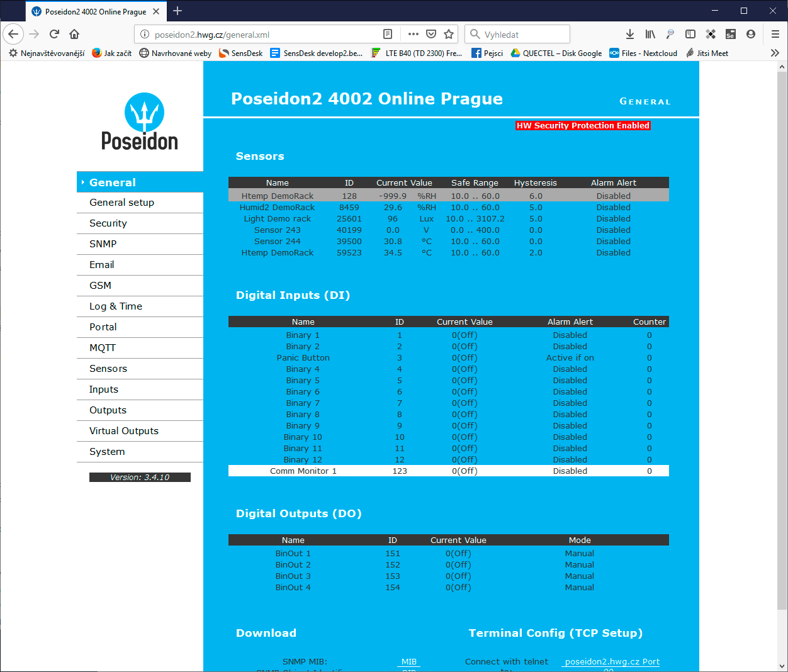Open the Pejsci Facebook bookmark
This screenshot has width=788, height=672.
pos(487,53)
